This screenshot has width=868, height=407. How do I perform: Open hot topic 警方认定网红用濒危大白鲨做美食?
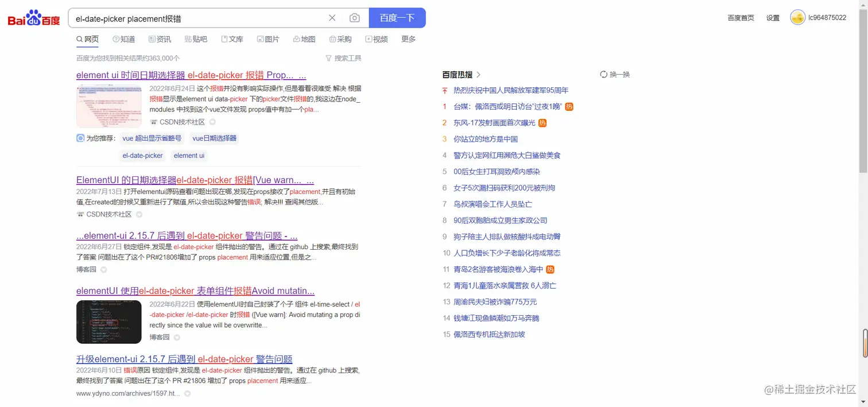click(507, 156)
